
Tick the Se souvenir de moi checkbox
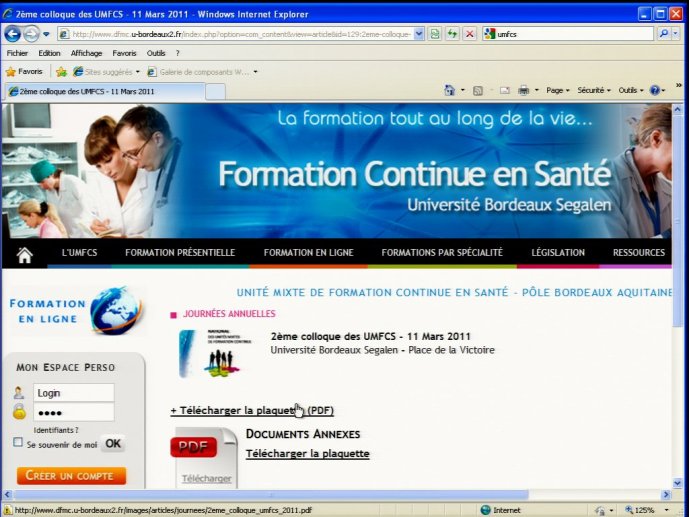click(x=18, y=442)
